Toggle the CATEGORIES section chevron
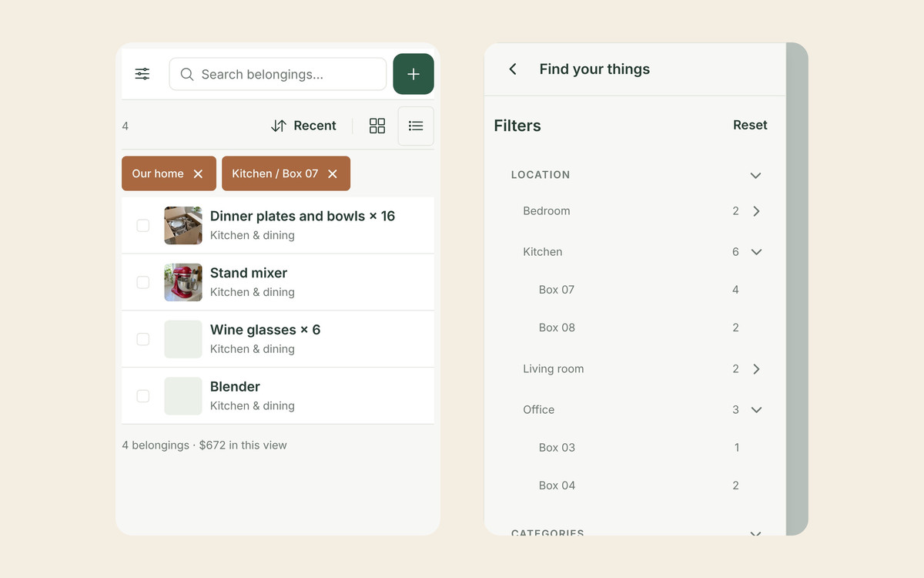The width and height of the screenshot is (924, 578). coord(755,533)
